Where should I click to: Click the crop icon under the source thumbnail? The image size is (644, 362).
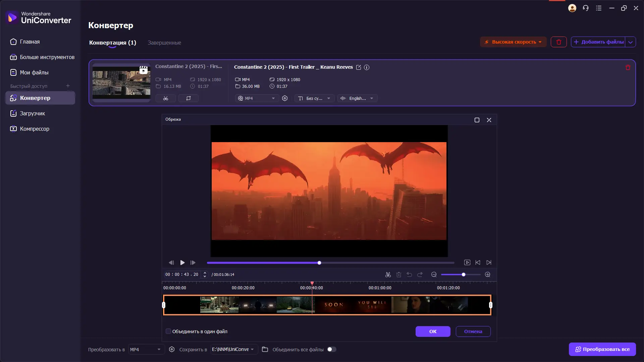pos(188,98)
